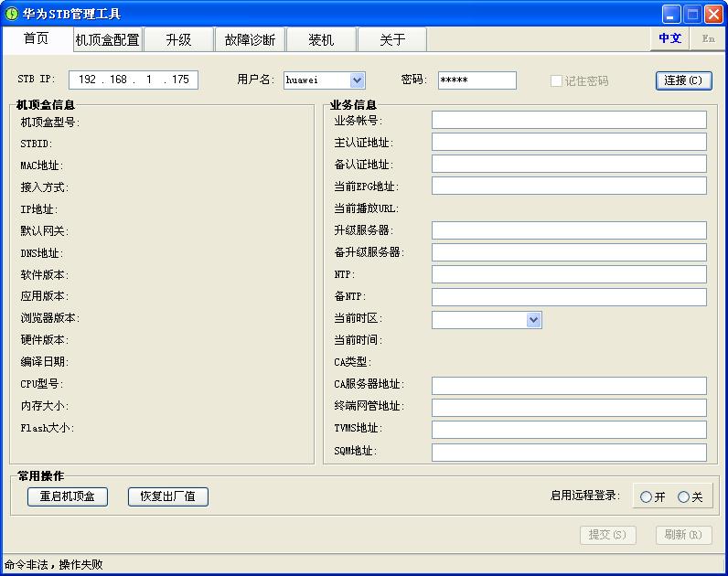
Task: Switch to the 升级 tab
Action: point(179,39)
